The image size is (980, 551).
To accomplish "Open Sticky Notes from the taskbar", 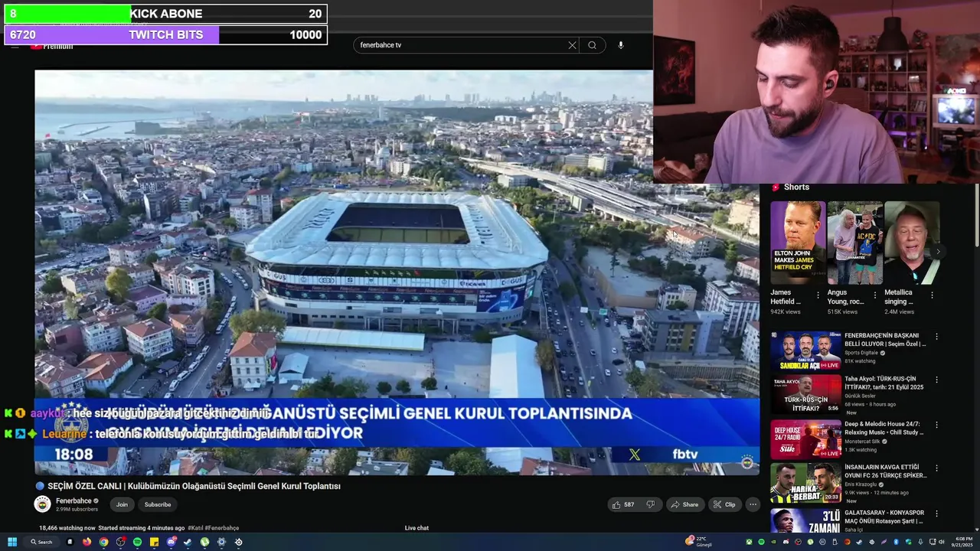I will pos(154,542).
